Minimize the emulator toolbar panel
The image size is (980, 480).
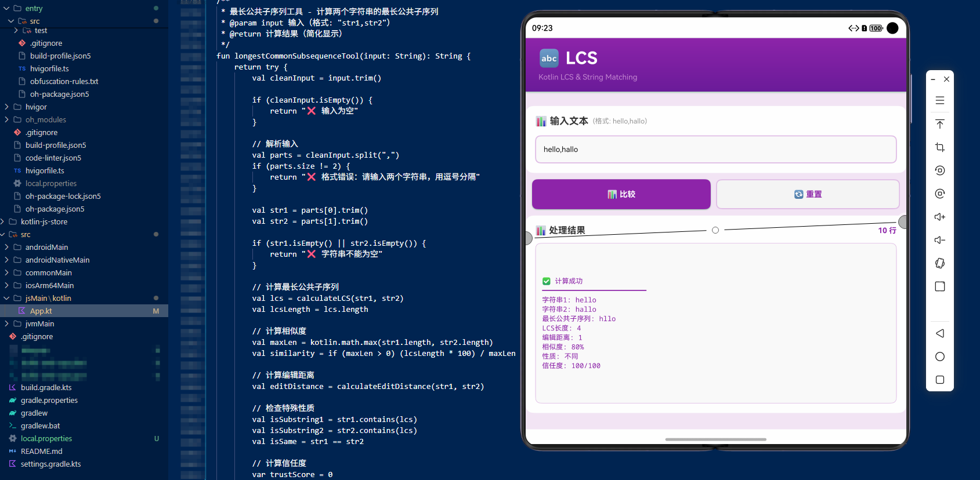pos(933,79)
